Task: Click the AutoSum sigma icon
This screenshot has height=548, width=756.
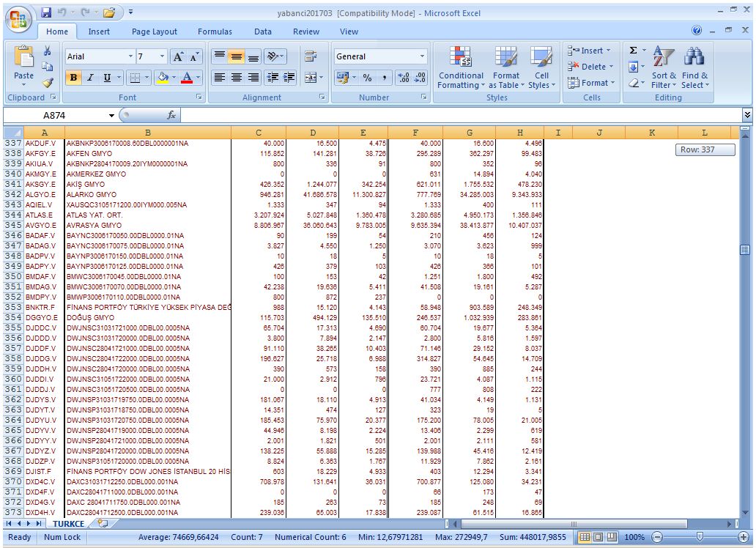Action: (x=634, y=50)
